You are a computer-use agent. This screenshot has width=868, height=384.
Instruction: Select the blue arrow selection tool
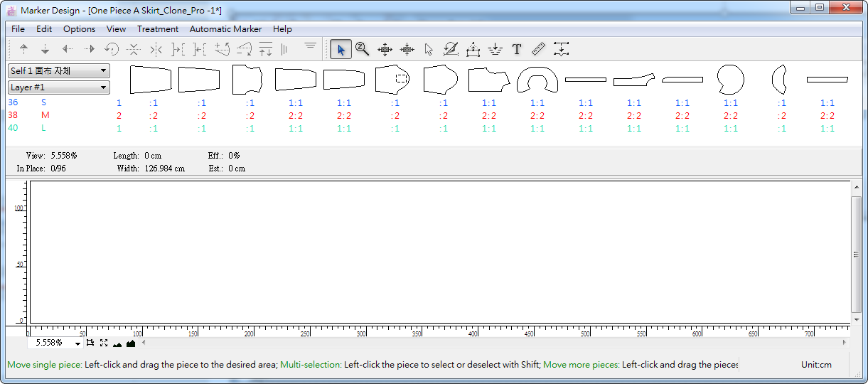(341, 50)
